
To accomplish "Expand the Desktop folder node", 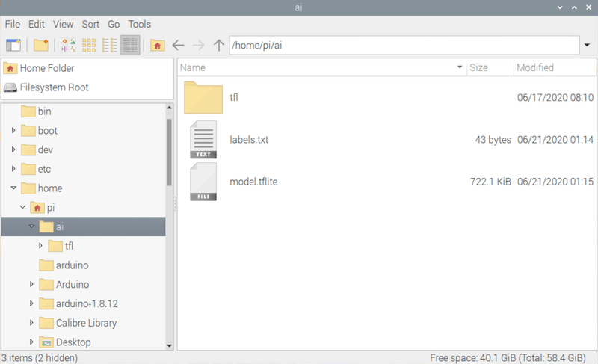I will pyautogui.click(x=31, y=342).
